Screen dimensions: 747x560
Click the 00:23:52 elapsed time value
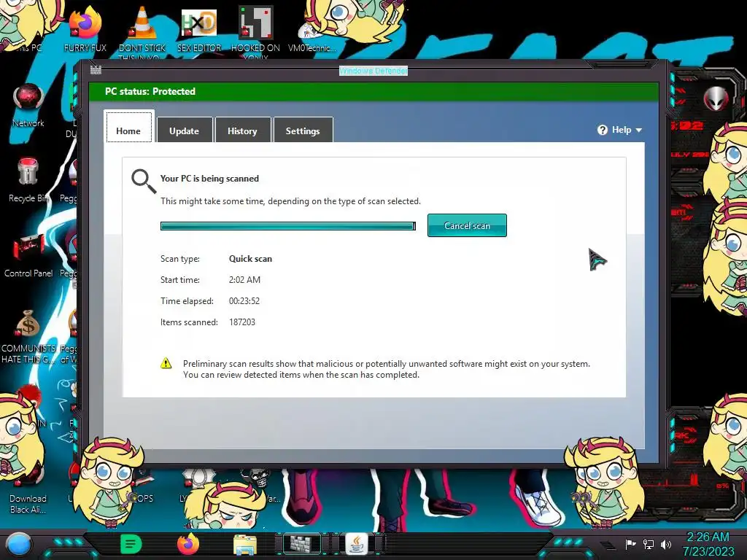[x=244, y=301]
